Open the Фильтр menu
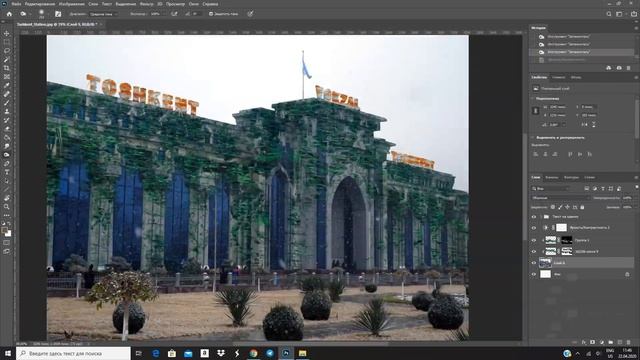This screenshot has height=360, width=640. coord(147,4)
